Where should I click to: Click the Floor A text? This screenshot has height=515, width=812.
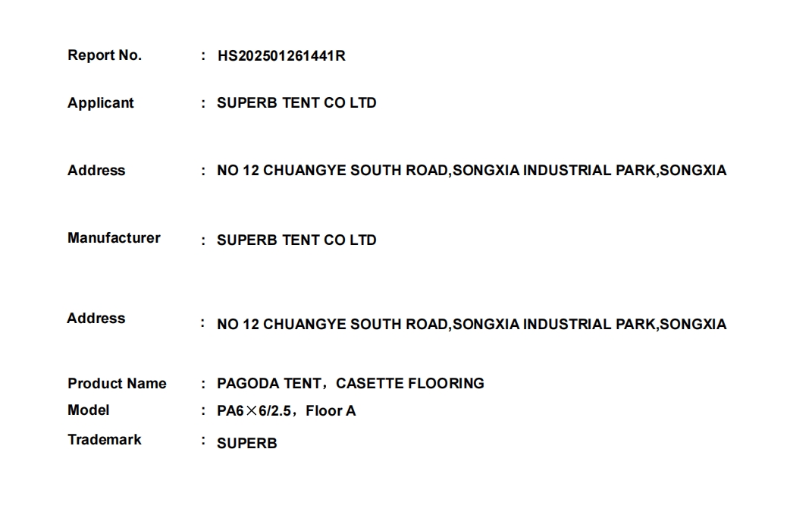[x=331, y=411]
